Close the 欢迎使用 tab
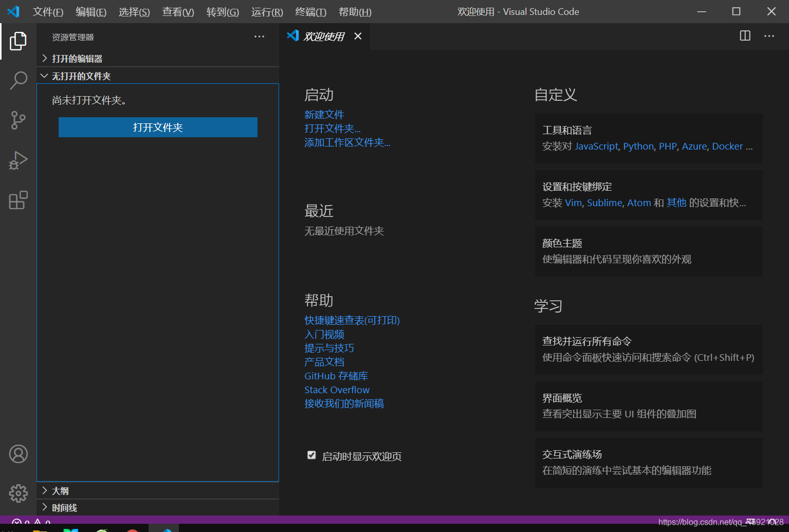 358,36
